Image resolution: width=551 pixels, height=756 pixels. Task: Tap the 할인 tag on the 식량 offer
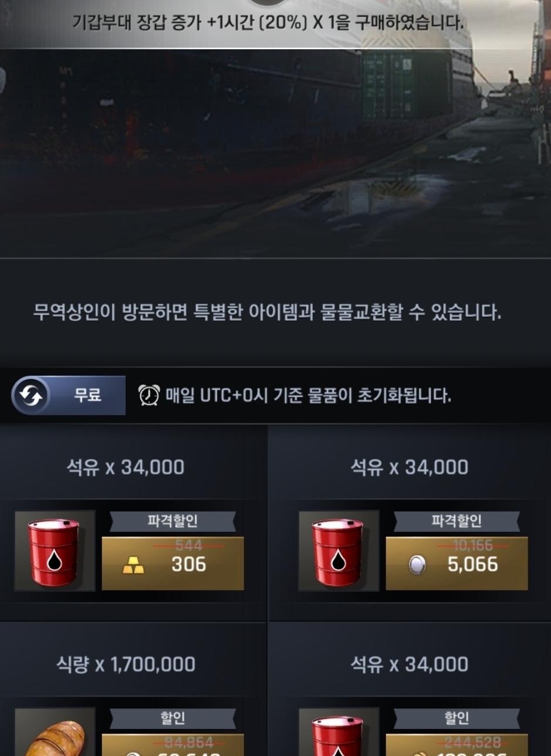click(x=173, y=718)
